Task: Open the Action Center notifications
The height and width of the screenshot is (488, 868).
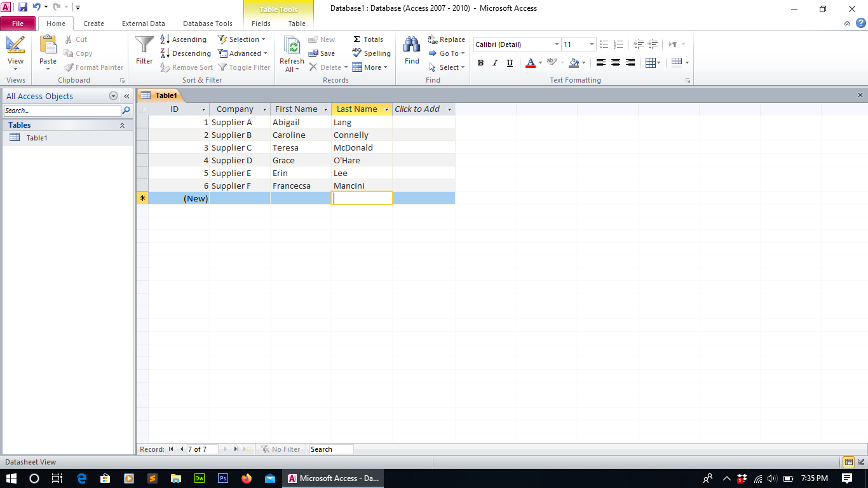Action: [x=847, y=478]
